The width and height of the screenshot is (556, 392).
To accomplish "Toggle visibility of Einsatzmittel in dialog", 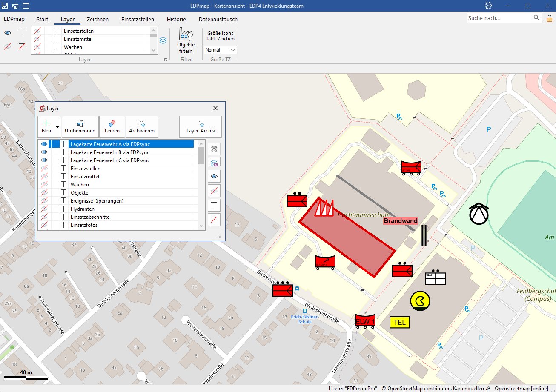I will (44, 177).
